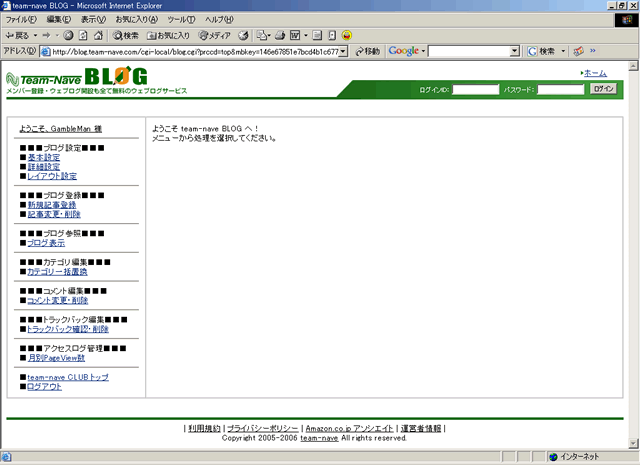Screen dimensions: 640x465
Task: Go to the Home page icon in the toolbar
Action: point(99,35)
